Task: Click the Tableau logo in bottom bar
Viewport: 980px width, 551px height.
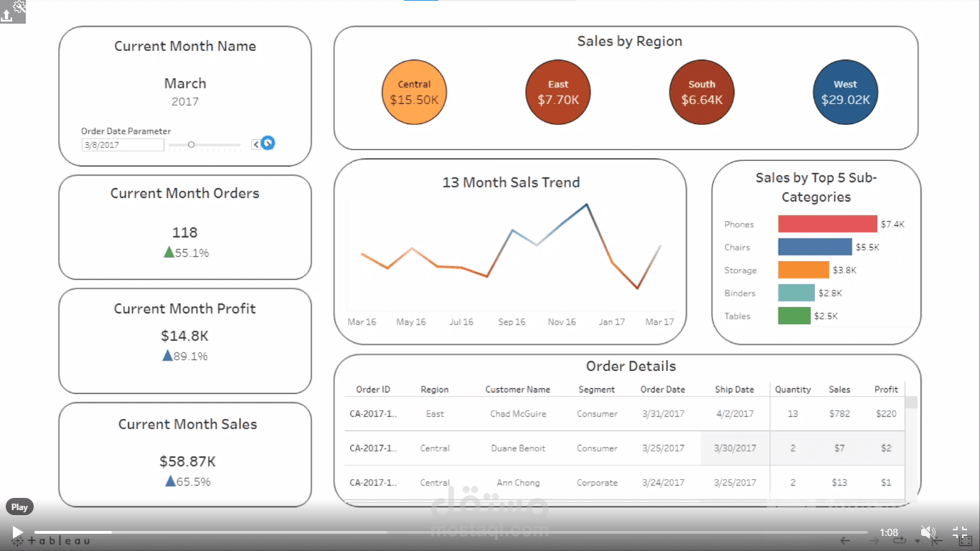Action: coord(52,541)
